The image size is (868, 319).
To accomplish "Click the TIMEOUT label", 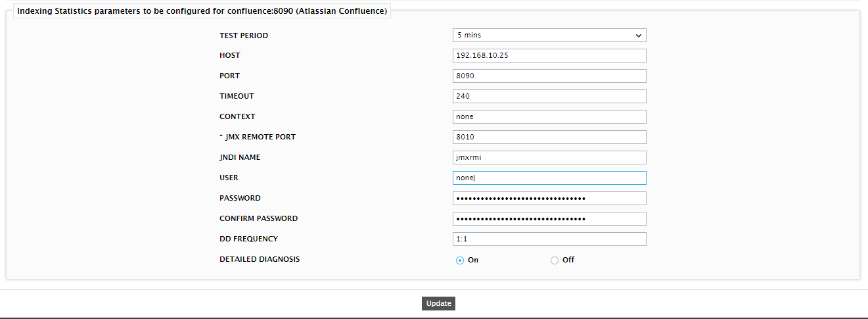I will 237,96.
